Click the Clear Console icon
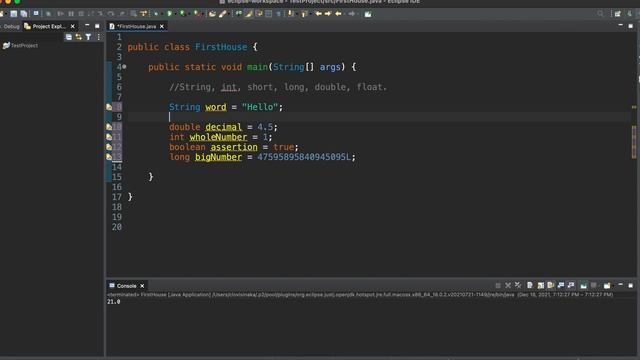This screenshot has width=640, height=360. pos(530,285)
